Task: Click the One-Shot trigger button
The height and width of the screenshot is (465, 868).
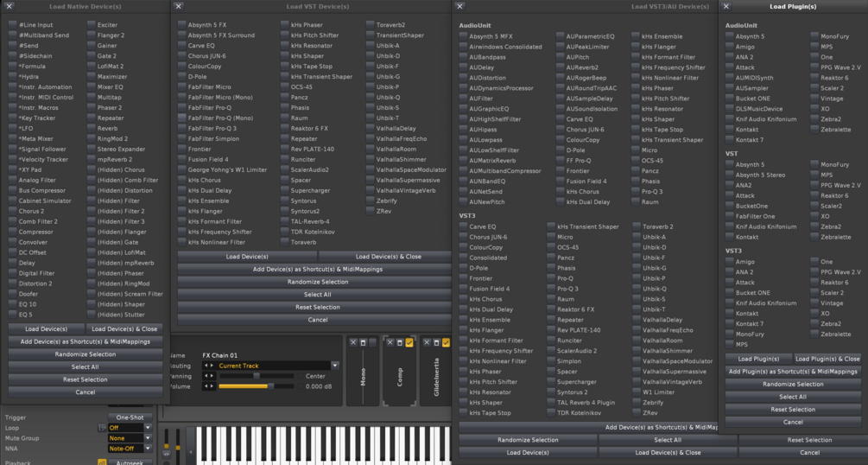Action: click(x=130, y=417)
